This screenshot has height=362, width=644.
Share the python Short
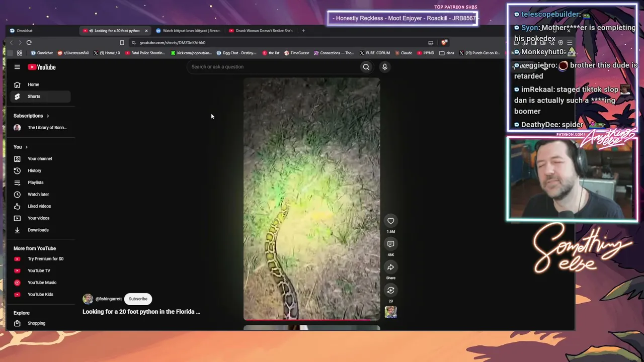(x=391, y=267)
